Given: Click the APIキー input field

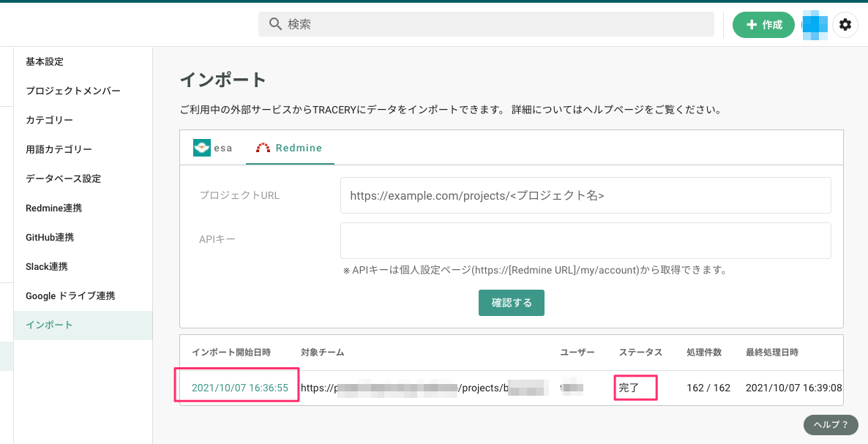Looking at the screenshot, I should click(585, 241).
